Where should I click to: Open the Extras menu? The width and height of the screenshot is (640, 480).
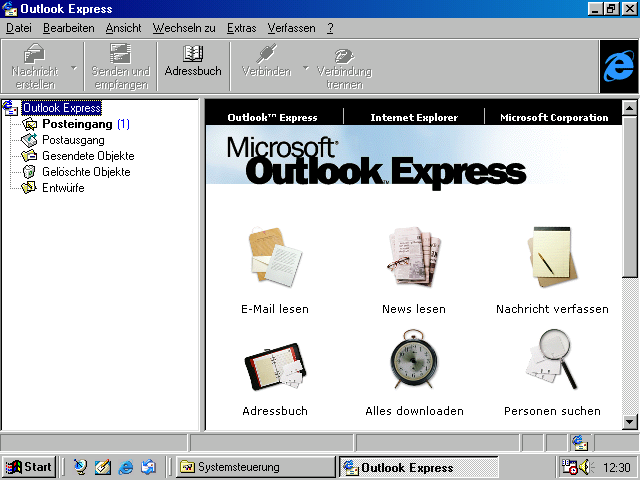[242, 28]
